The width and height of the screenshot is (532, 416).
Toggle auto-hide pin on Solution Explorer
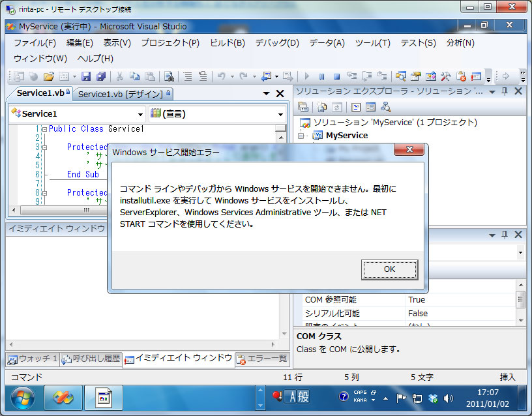[x=505, y=91]
